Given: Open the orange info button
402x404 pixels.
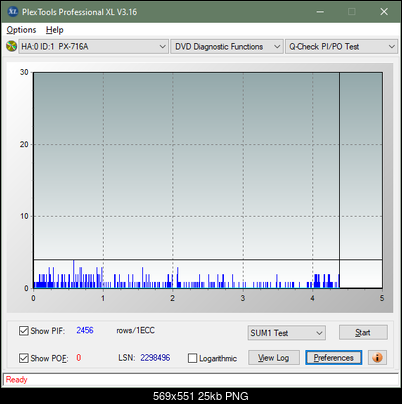Looking at the screenshot, I should pyautogui.click(x=377, y=358).
